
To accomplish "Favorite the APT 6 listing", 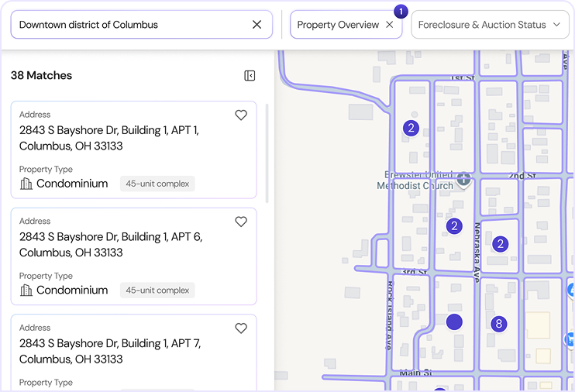I will click(x=241, y=222).
